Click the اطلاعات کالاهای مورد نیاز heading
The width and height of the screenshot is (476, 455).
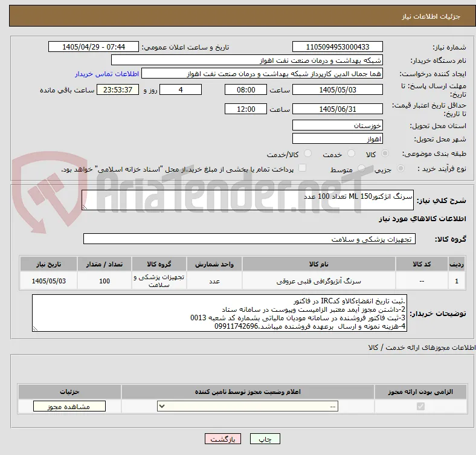click(422, 219)
